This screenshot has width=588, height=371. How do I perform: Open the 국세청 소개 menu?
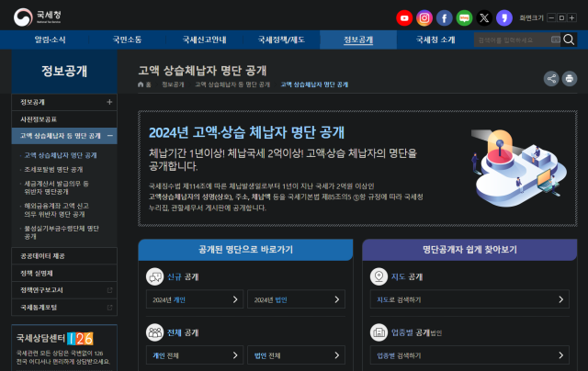(435, 39)
